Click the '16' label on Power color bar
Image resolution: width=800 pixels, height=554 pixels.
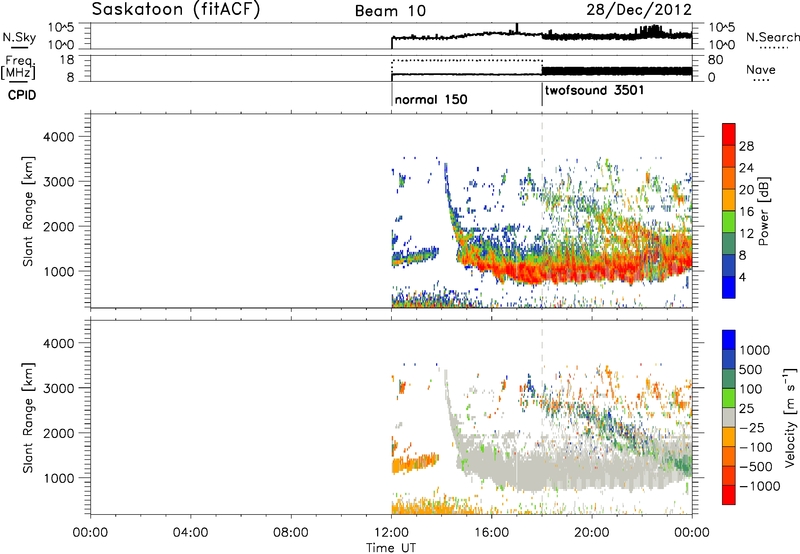click(x=746, y=211)
